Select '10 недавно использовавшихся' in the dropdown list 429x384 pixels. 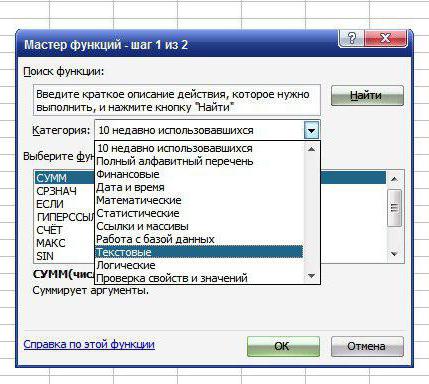coord(199,148)
